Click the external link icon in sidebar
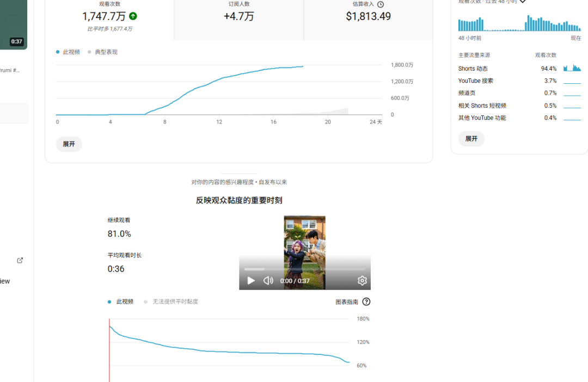Screen dimensions: 588x382 20,260
